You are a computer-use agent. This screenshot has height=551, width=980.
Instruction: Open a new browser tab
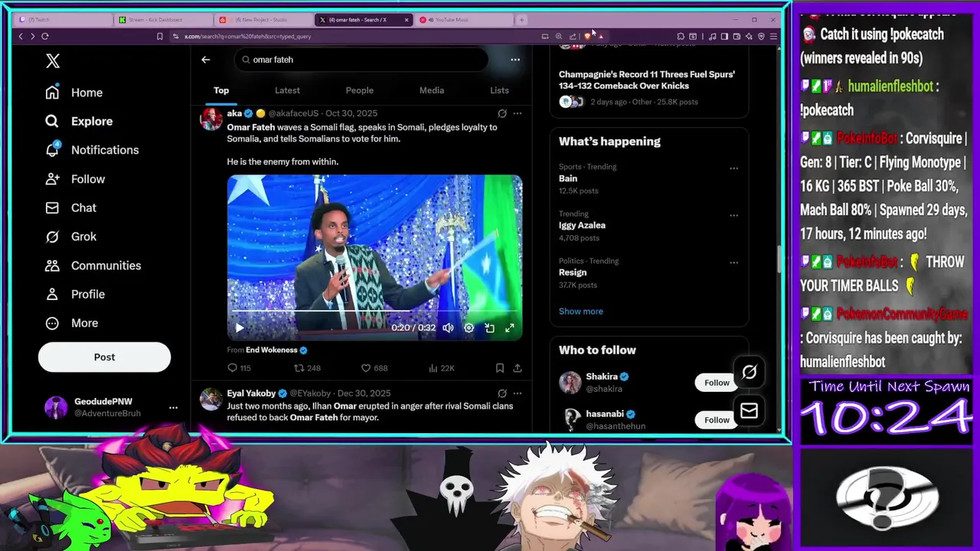coord(521,20)
